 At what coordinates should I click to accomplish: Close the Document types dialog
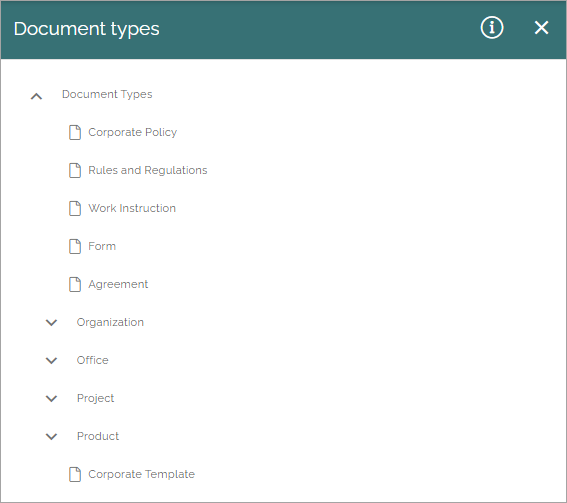coord(541,27)
